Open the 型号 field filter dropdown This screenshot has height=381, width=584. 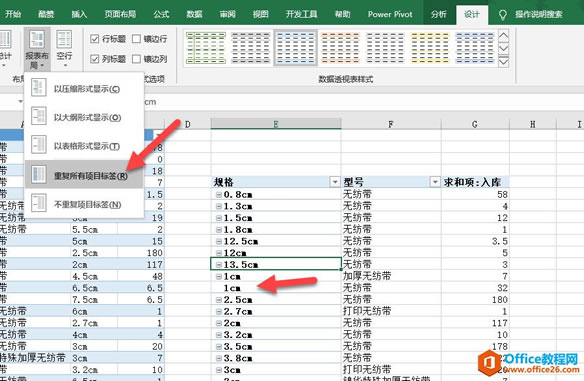click(435, 182)
